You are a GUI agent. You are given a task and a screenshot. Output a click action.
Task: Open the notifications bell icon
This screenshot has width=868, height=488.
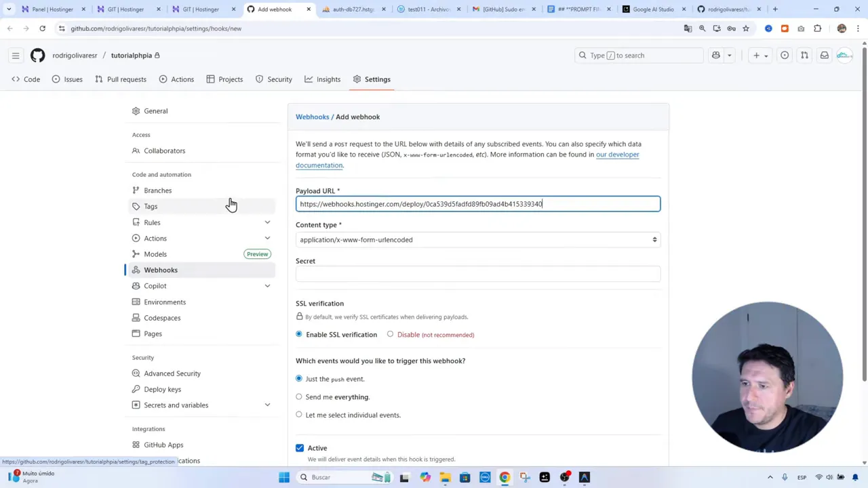coord(824,55)
